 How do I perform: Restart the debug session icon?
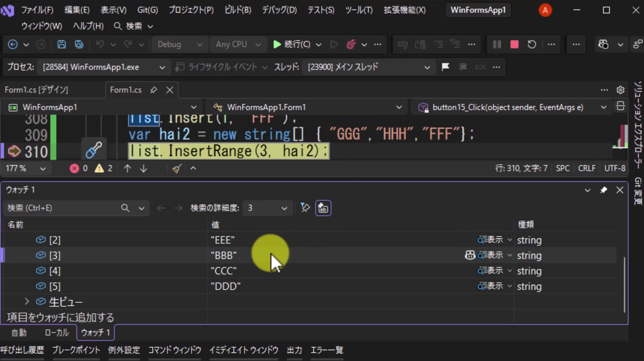532,44
